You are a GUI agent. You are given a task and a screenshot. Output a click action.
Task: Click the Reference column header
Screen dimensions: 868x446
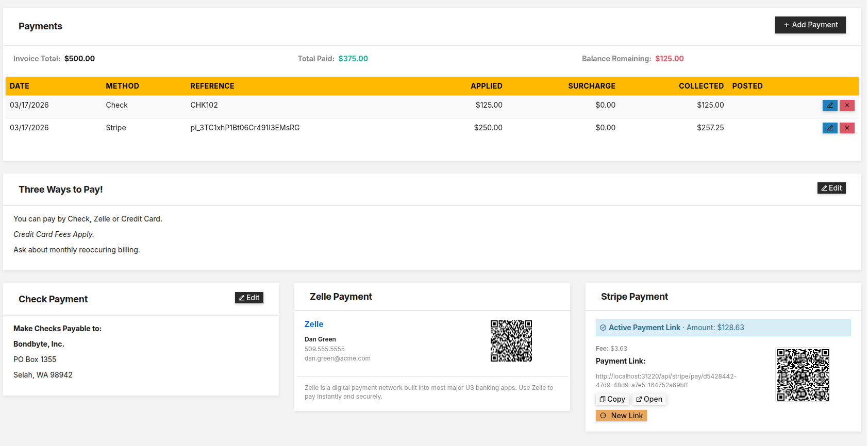[x=212, y=86]
